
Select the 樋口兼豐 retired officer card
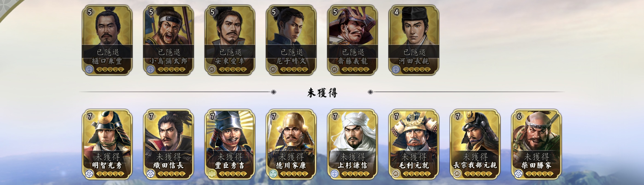(x=107, y=40)
